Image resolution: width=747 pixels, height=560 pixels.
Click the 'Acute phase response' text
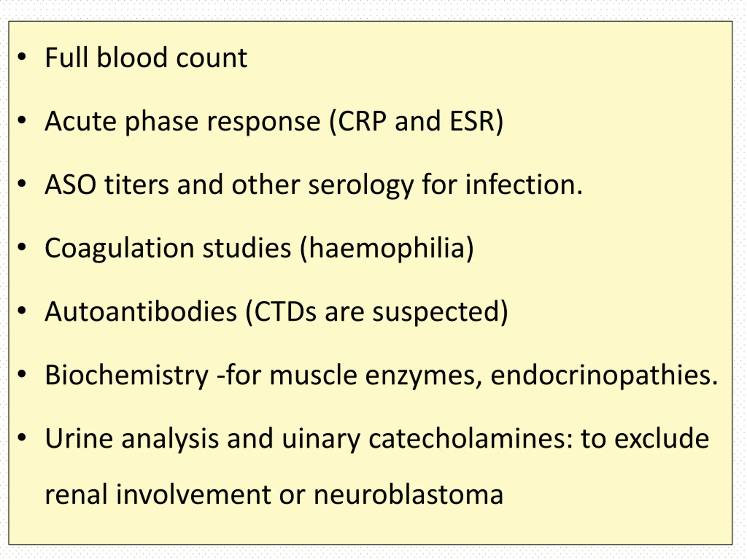pos(182,122)
